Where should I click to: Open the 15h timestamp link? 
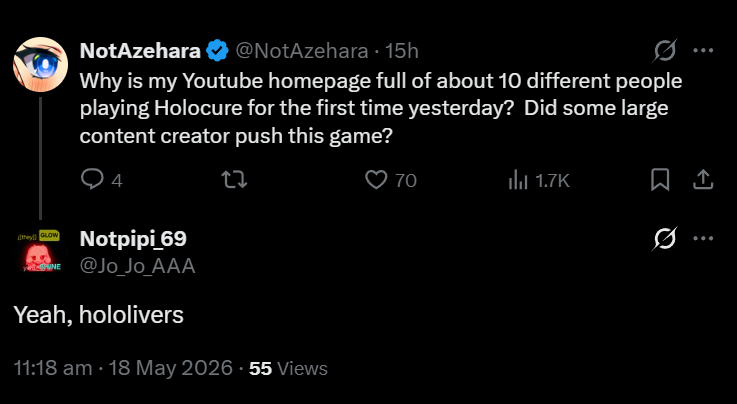[x=402, y=51]
